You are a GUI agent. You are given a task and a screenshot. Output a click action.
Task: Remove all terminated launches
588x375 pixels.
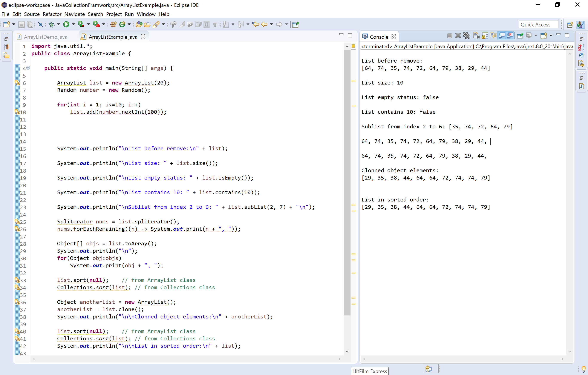click(x=466, y=36)
